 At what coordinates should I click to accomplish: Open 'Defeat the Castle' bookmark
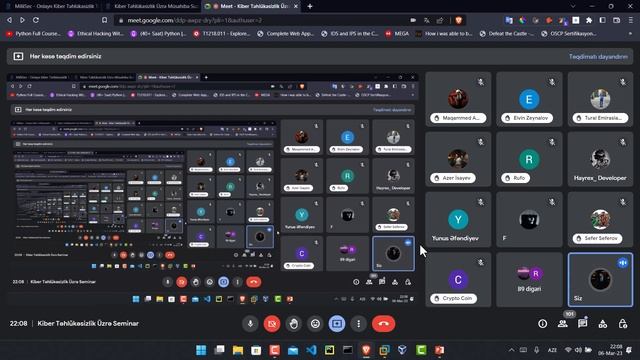pyautogui.click(x=507, y=34)
